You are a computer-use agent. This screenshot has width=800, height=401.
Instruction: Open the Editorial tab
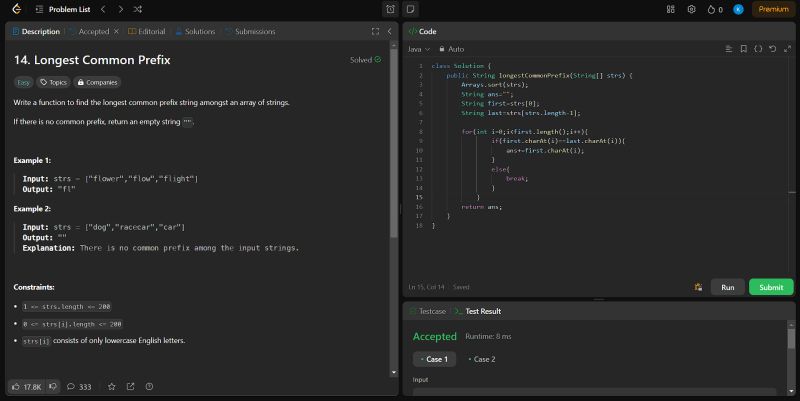click(146, 31)
